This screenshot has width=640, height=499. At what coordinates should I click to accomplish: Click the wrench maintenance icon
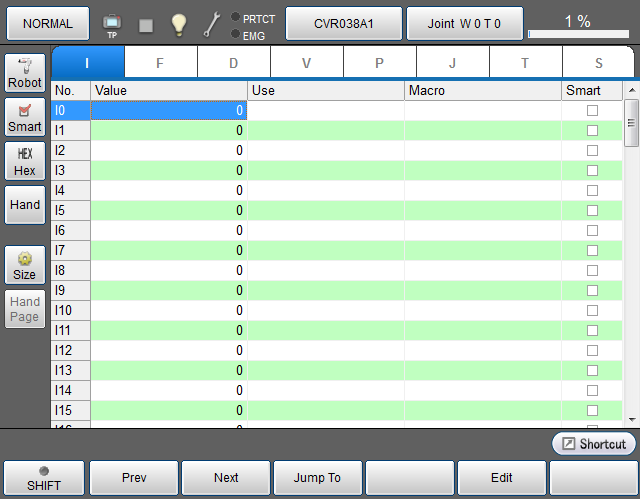[x=212, y=24]
